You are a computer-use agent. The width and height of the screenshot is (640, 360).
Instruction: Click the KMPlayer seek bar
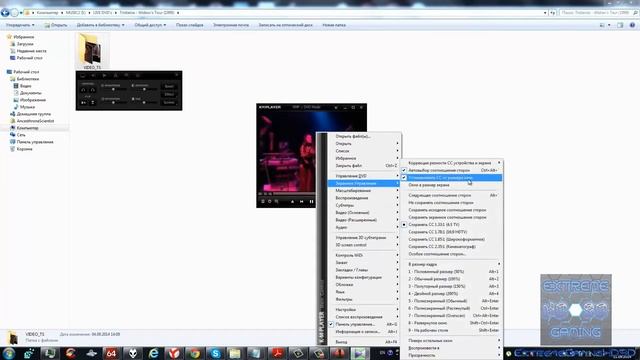(294, 193)
